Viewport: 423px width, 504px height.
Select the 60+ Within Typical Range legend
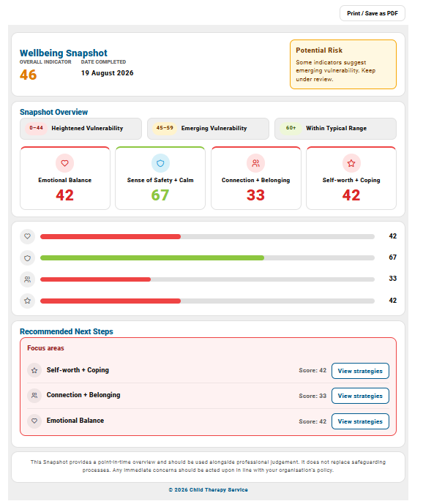pyautogui.click(x=335, y=129)
